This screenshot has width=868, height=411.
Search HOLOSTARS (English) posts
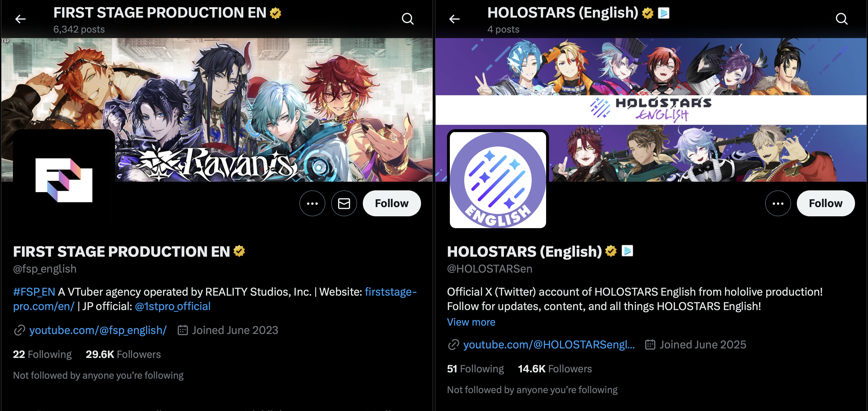(841, 19)
